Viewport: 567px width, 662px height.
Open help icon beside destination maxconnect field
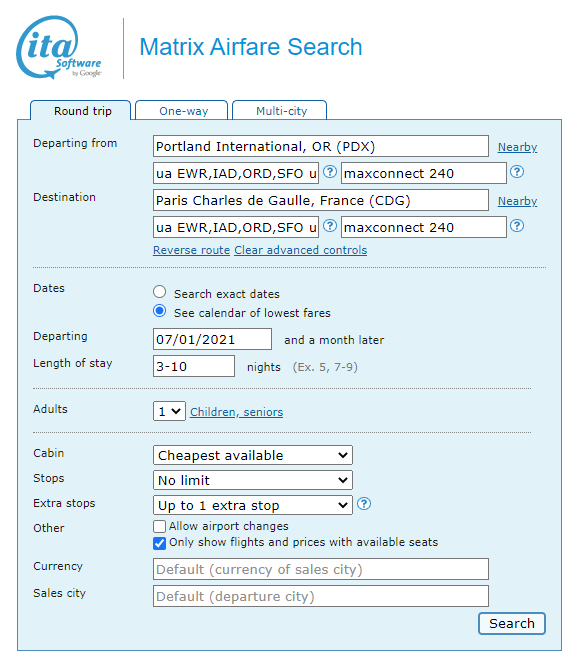click(517, 226)
